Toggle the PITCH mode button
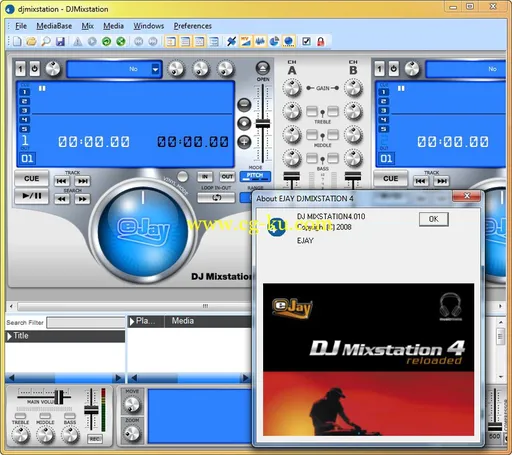 255,176
